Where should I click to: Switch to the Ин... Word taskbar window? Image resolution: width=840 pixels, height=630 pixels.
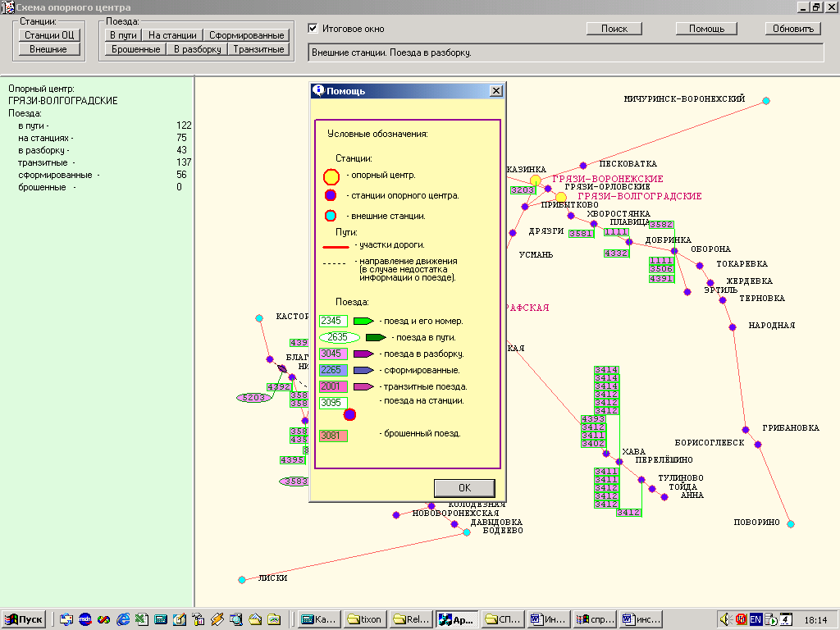click(x=548, y=620)
